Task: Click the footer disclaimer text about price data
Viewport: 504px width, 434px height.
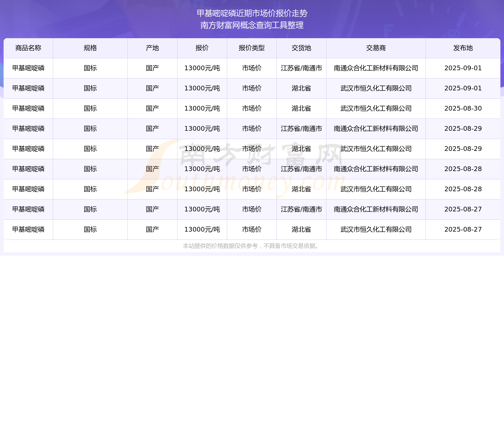Action: (x=251, y=246)
